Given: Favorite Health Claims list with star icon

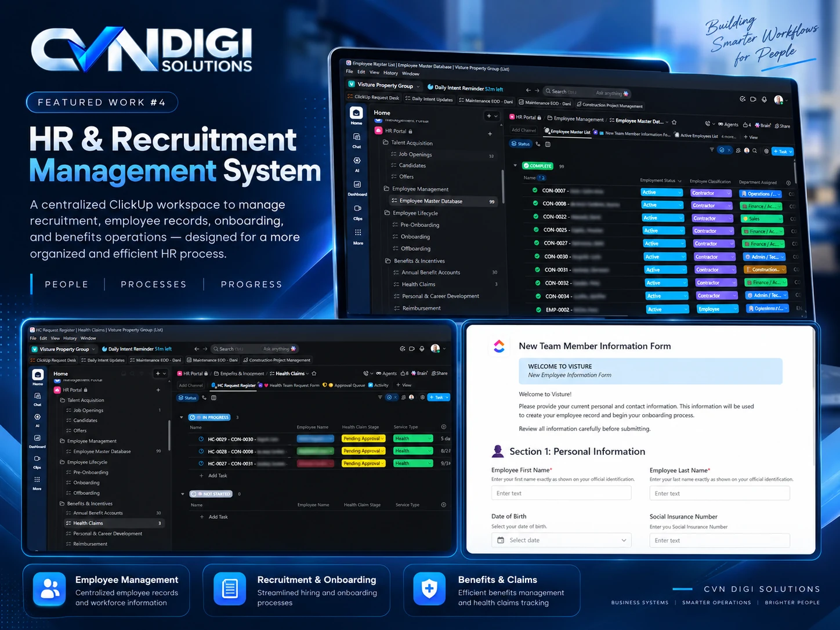Looking at the screenshot, I should (314, 374).
